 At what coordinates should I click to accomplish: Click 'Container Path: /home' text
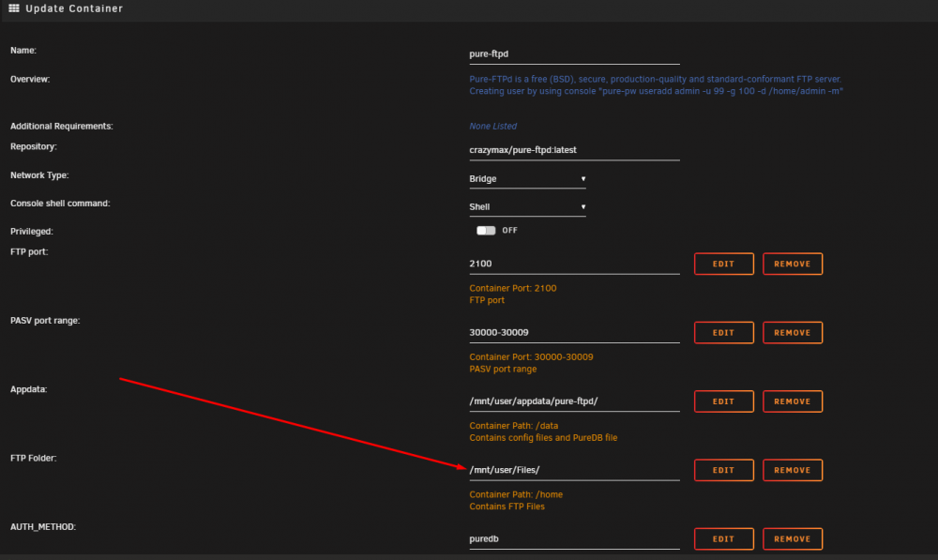pyautogui.click(x=516, y=494)
